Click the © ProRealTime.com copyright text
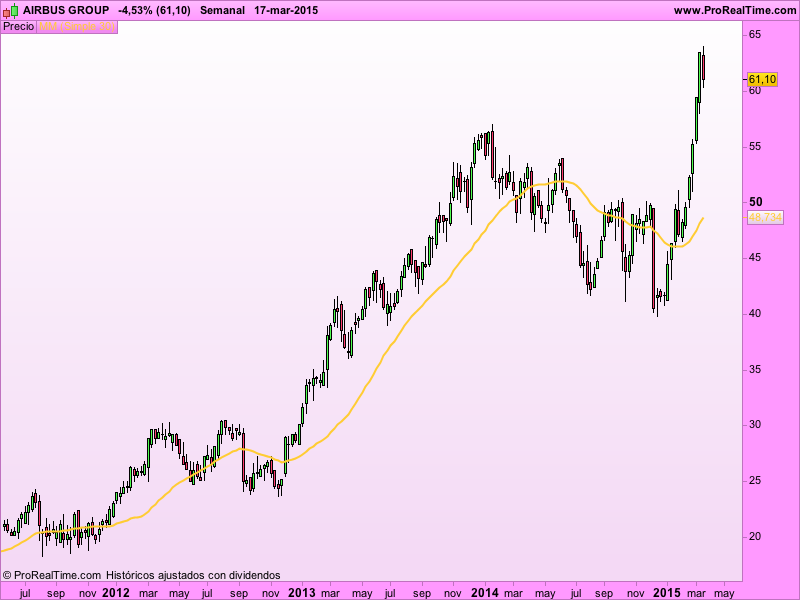This screenshot has height=600, width=800. tap(52, 575)
